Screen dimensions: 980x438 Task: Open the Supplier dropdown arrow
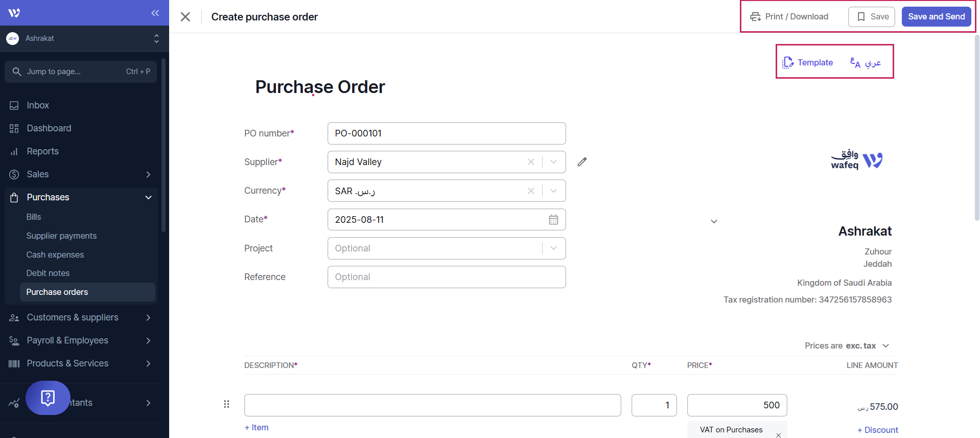[x=553, y=162]
